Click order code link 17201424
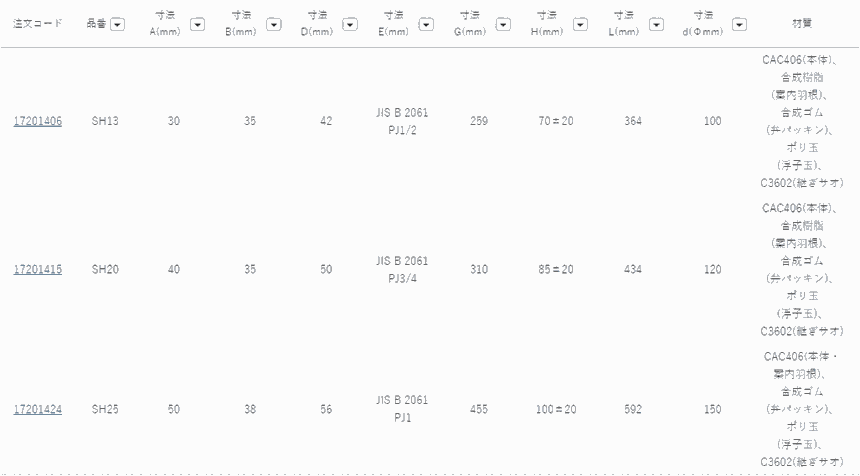 pyautogui.click(x=37, y=409)
